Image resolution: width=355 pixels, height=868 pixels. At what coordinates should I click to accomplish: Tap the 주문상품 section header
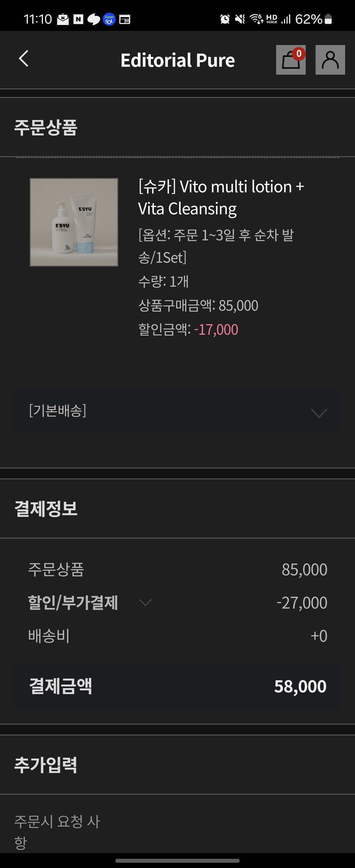tap(46, 127)
